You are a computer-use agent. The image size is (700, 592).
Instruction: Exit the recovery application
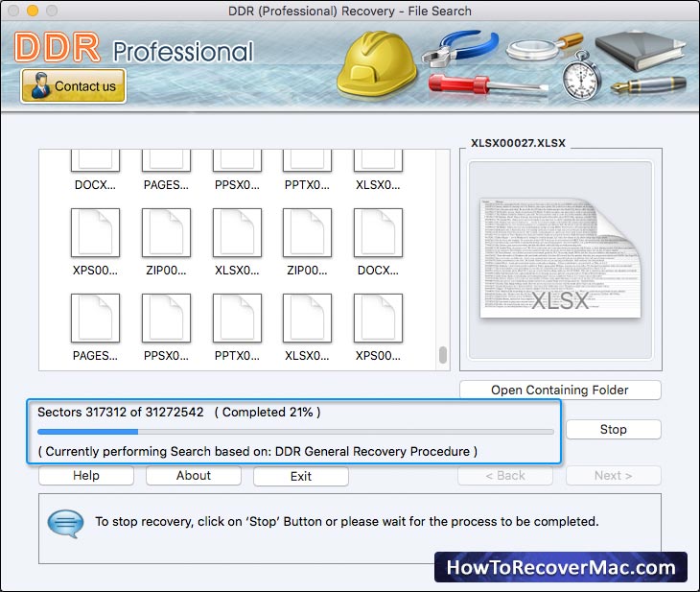click(301, 476)
